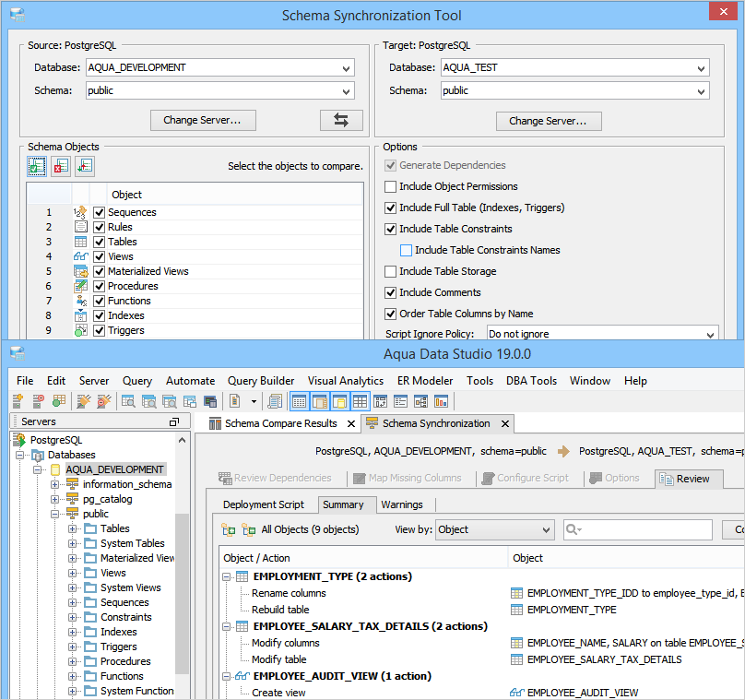Select the Create view action row
The height and width of the screenshot is (700, 745).
click(x=278, y=693)
